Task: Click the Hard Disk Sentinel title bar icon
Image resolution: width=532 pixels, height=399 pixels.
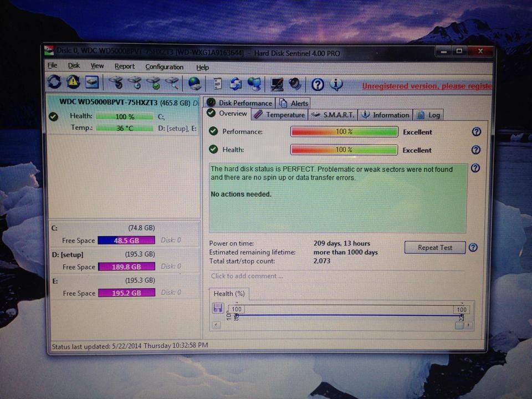Action: (49, 50)
